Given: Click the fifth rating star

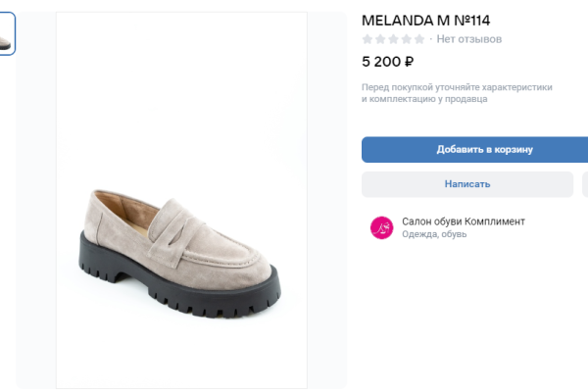Looking at the screenshot, I should coord(418,39).
